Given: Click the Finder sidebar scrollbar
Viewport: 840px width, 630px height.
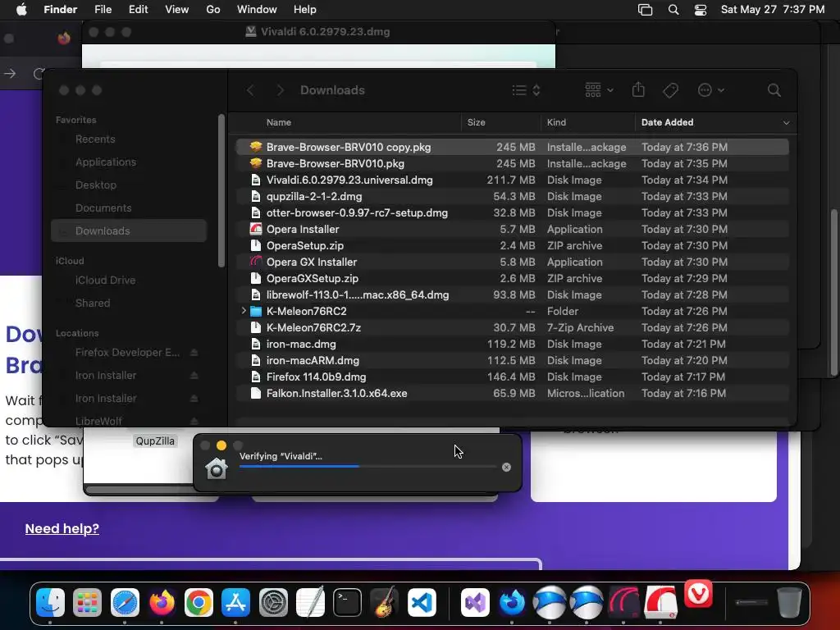Looking at the screenshot, I should tap(221, 190).
